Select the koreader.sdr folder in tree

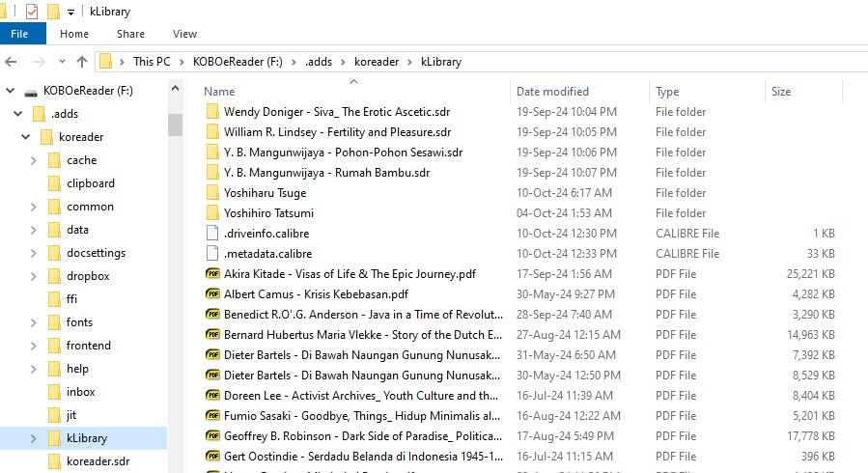coord(98,461)
